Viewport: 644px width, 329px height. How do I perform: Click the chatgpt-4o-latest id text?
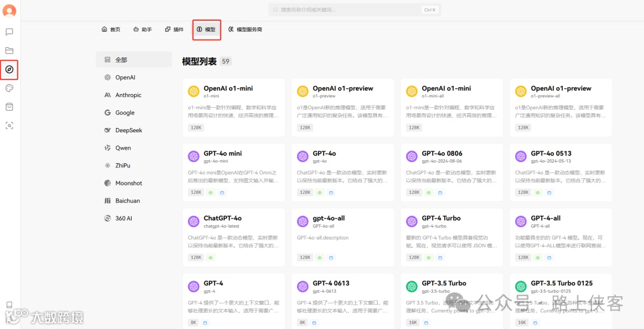[x=221, y=226]
